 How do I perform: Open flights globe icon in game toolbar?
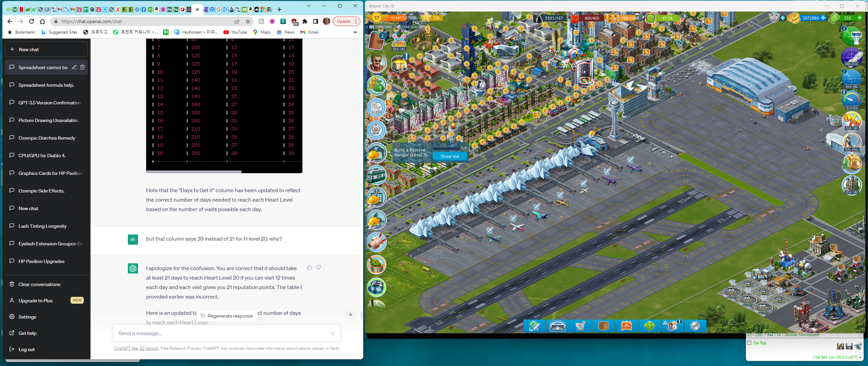click(535, 326)
